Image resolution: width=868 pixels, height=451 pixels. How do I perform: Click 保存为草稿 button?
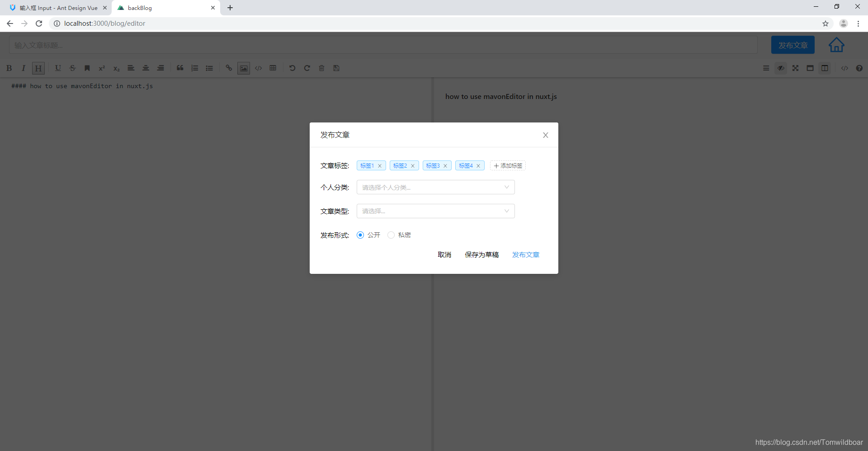click(x=482, y=255)
